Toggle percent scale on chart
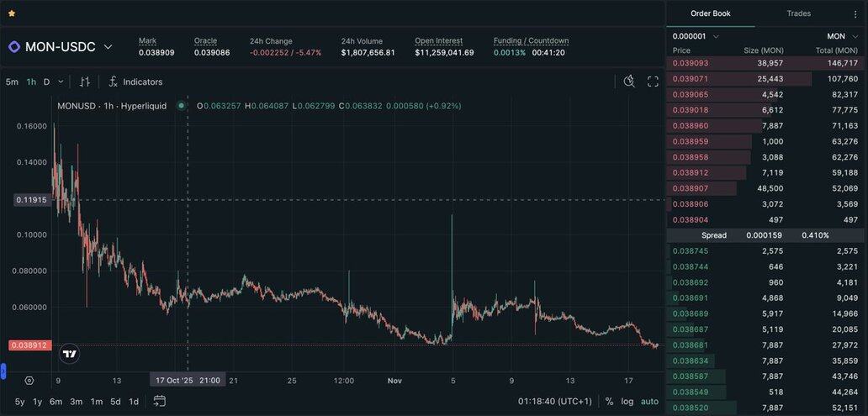The image size is (868, 416). 609,402
